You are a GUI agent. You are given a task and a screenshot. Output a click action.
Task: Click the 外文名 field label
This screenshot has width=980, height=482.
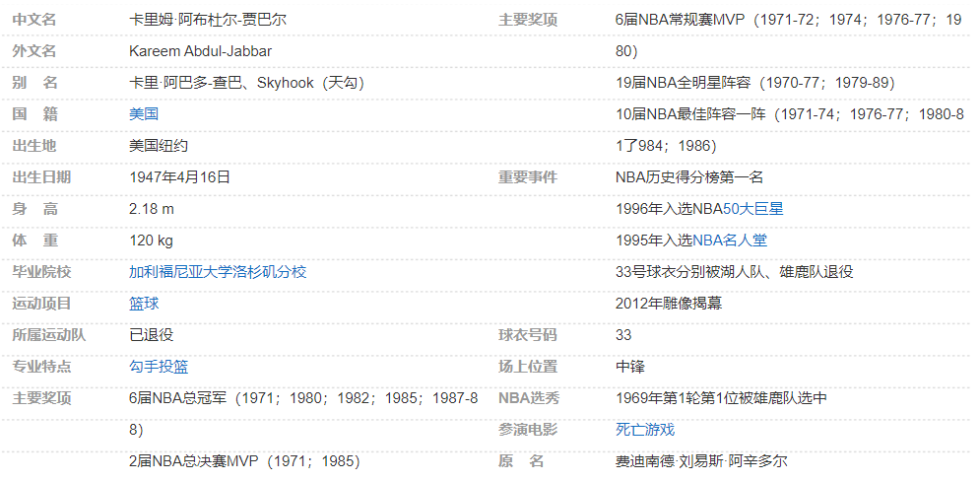tap(34, 50)
